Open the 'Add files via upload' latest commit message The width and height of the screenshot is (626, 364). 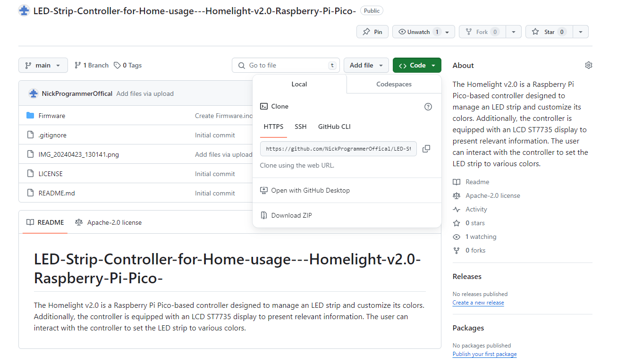coord(145,93)
